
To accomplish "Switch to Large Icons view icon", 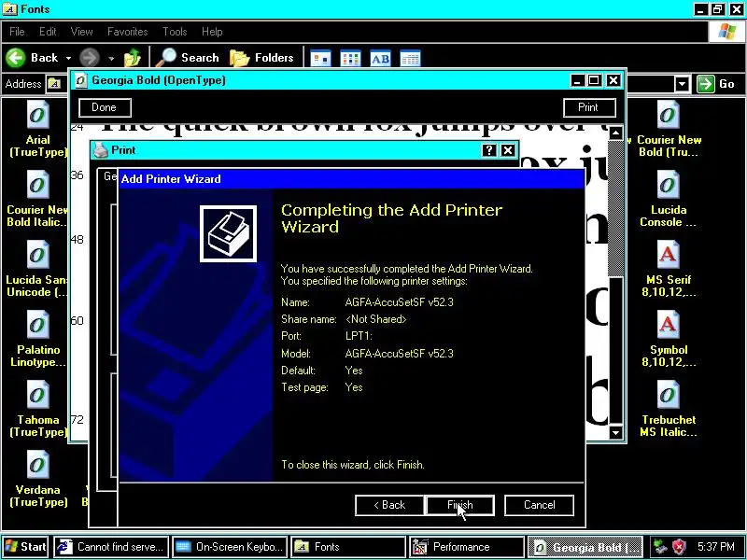I will tap(320, 59).
